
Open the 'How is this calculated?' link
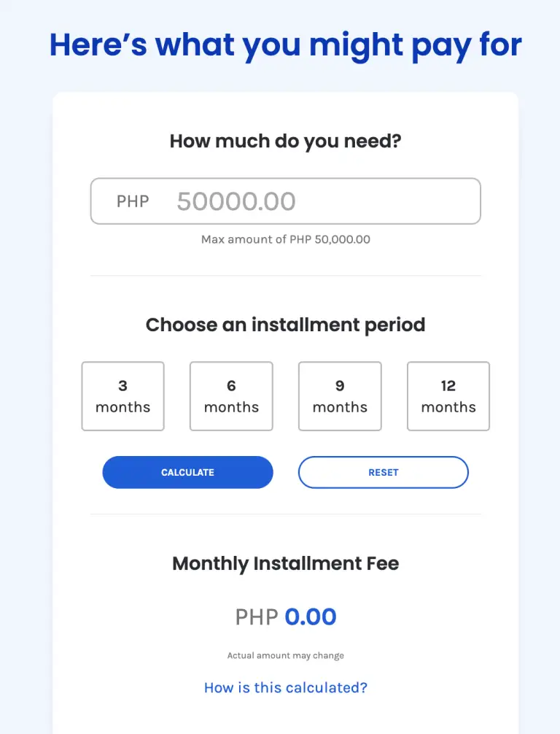coord(285,687)
